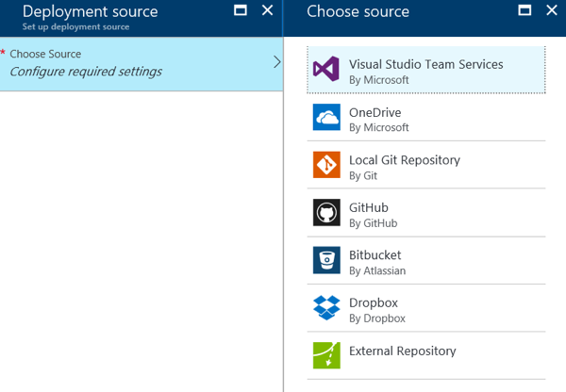Image resolution: width=566 pixels, height=392 pixels.
Task: Select 'Visual Studio Team Services' text
Action: (x=426, y=64)
